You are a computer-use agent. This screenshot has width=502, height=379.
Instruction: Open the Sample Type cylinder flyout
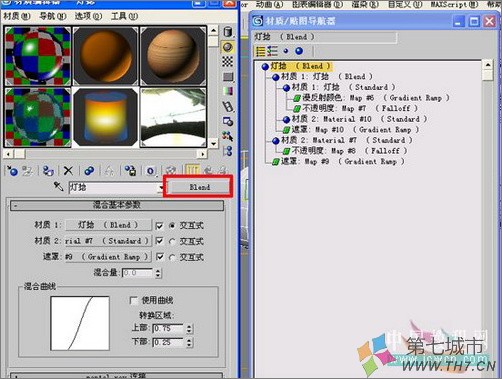pyautogui.click(x=228, y=32)
